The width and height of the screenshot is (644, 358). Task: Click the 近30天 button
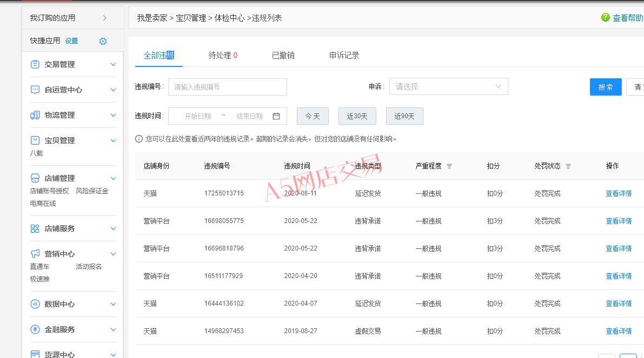click(x=357, y=116)
